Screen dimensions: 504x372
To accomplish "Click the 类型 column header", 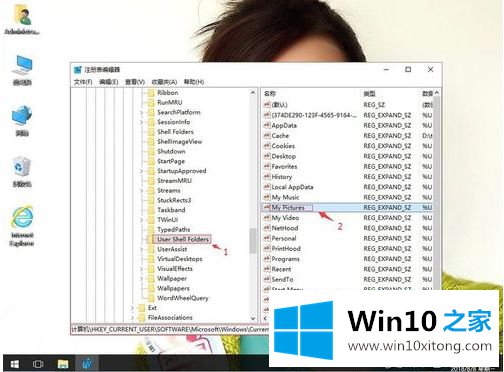I will 369,94.
